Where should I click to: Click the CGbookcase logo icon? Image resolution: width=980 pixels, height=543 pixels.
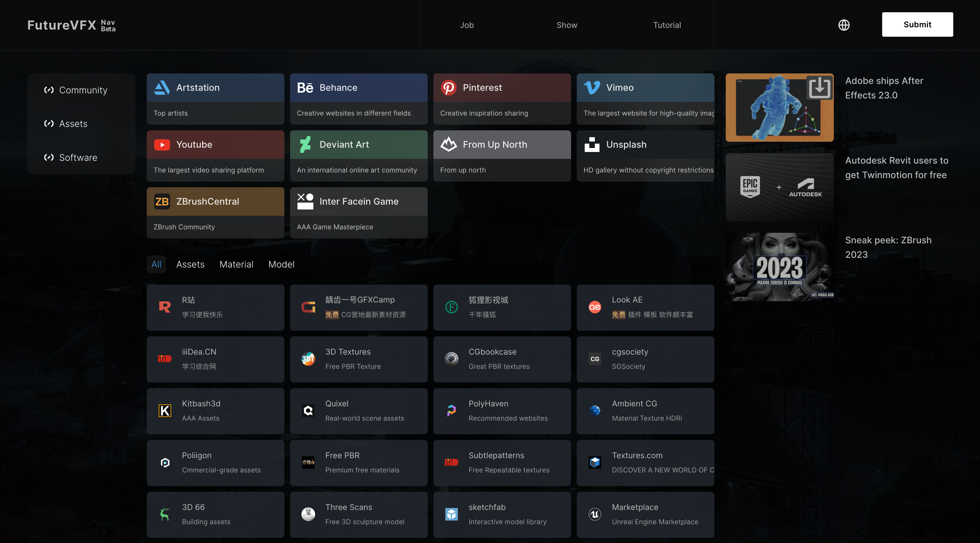pos(452,359)
